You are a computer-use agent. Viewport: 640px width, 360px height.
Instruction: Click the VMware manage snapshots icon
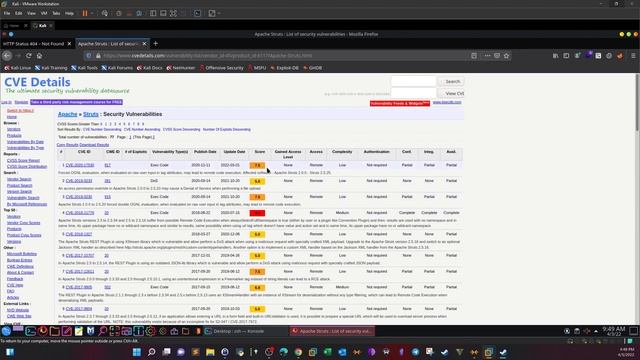139,13
